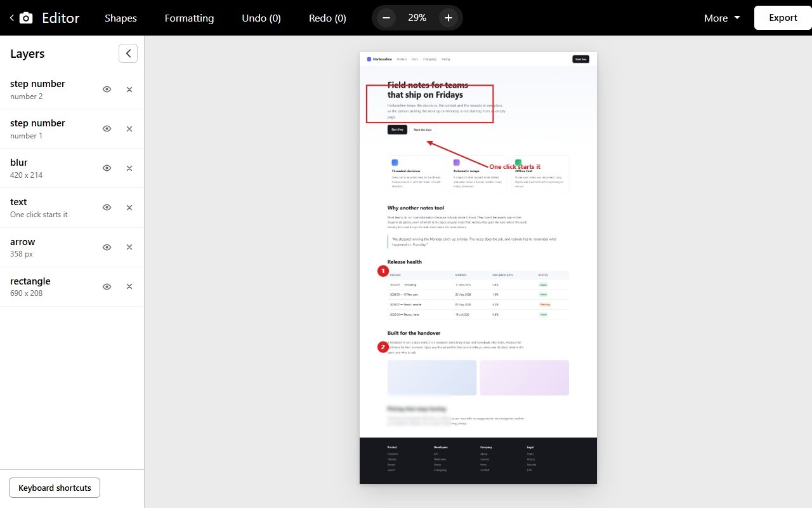Image resolution: width=812 pixels, height=508 pixels.
Task: Hide the rectangle layer
Action: coord(107,286)
